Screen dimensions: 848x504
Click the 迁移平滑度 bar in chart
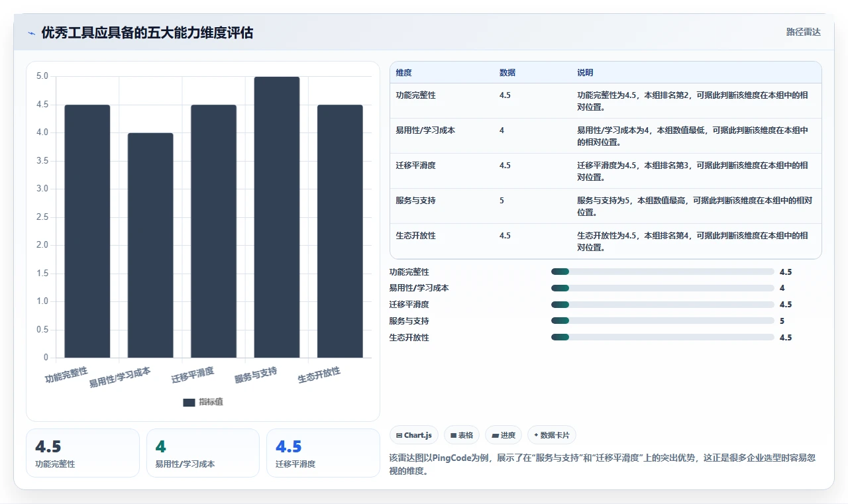pos(213,231)
